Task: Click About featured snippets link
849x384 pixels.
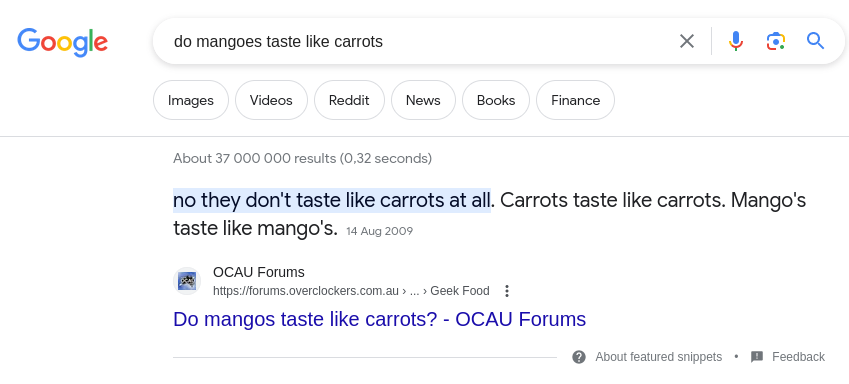Action: click(x=658, y=357)
